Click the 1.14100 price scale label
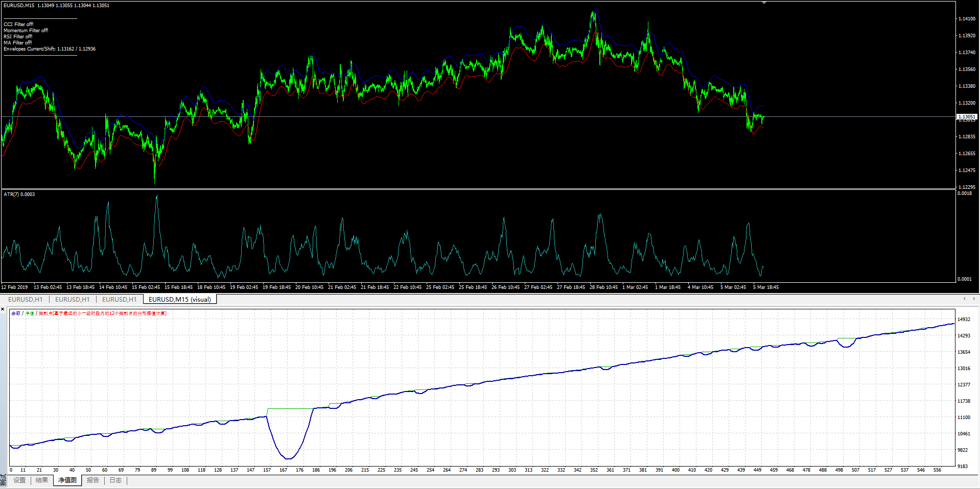This screenshot has width=980, height=489. 966,19
